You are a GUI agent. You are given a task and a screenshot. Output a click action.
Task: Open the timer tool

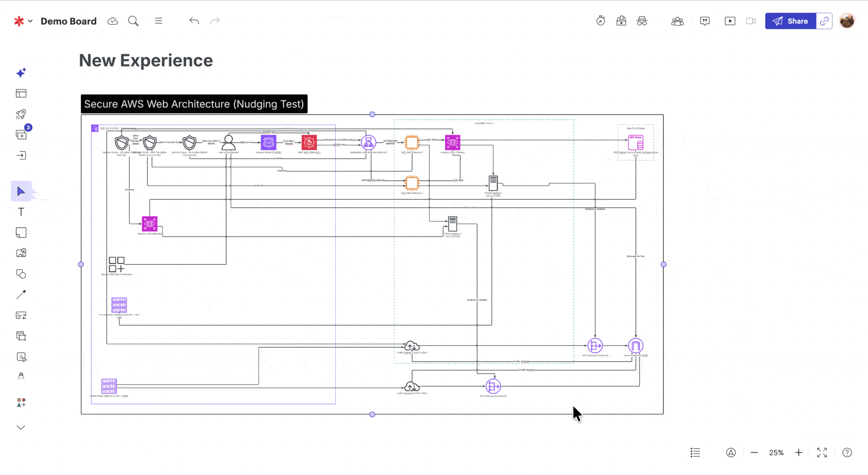coord(600,21)
